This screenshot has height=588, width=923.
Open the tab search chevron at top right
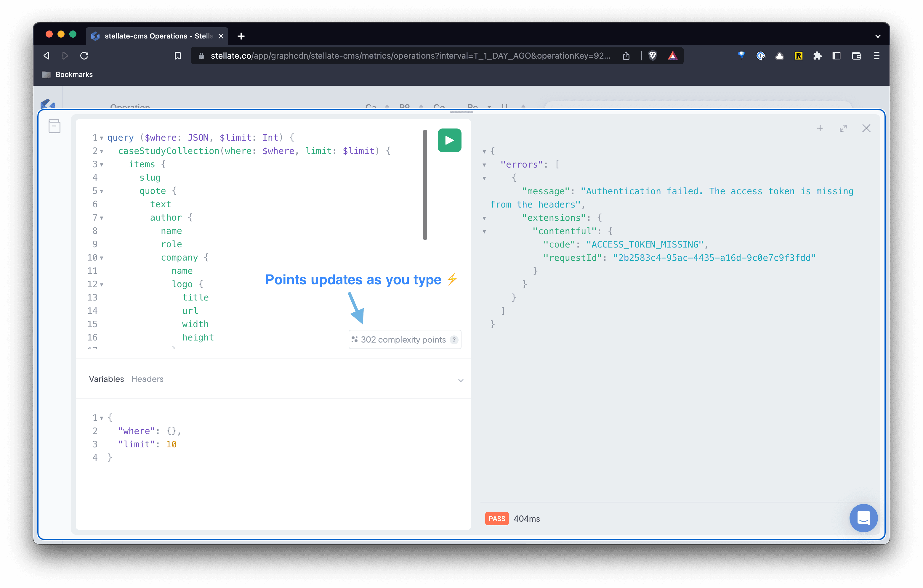point(878,36)
